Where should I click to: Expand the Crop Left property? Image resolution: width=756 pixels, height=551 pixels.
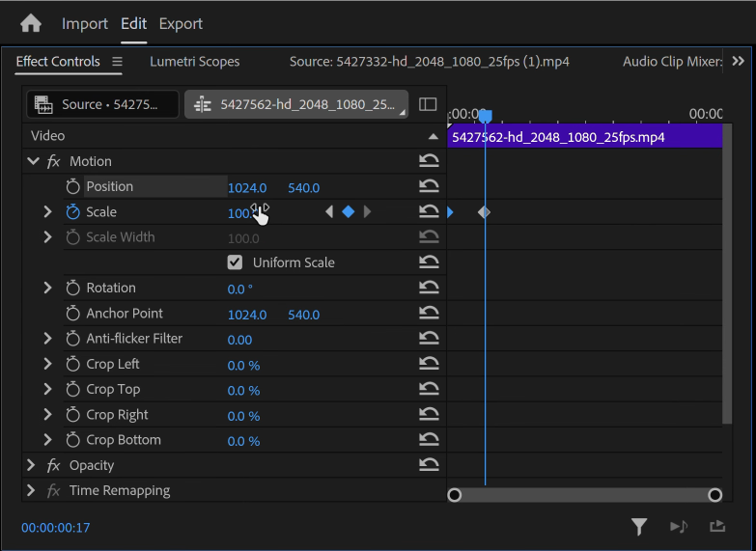coord(47,364)
